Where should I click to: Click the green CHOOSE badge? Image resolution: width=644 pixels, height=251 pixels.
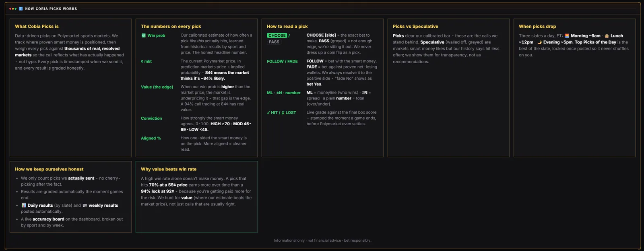(277, 35)
